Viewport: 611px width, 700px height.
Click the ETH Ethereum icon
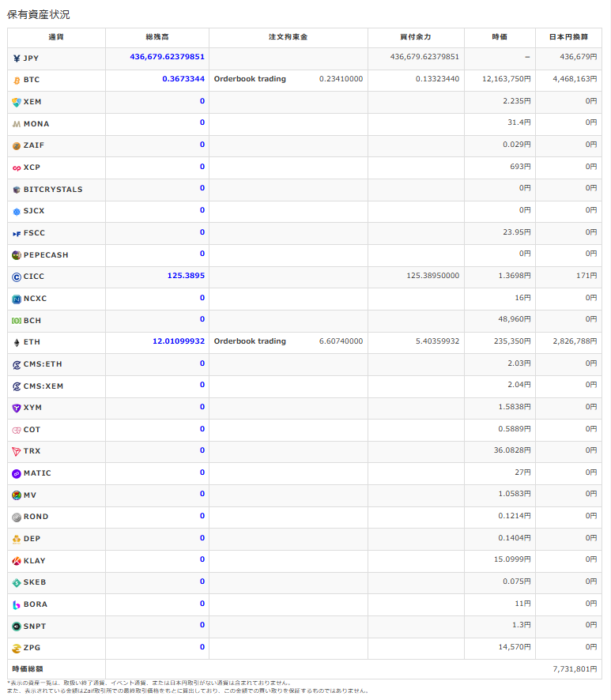17,343
